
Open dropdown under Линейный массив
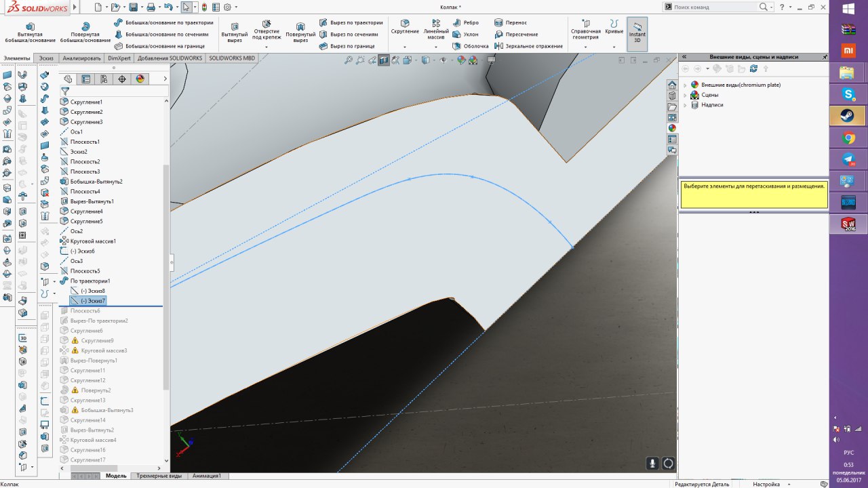click(436, 47)
